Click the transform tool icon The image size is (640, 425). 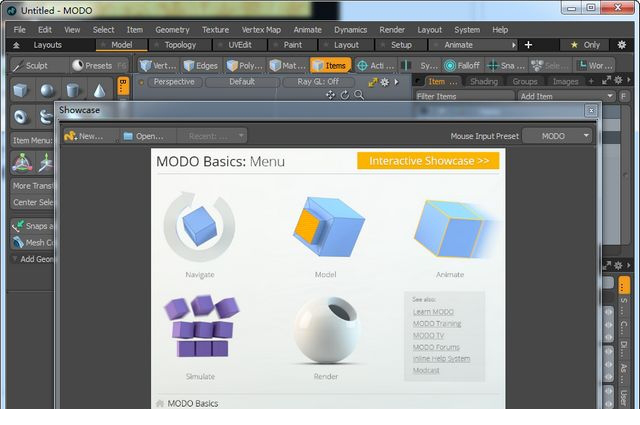(x=22, y=162)
